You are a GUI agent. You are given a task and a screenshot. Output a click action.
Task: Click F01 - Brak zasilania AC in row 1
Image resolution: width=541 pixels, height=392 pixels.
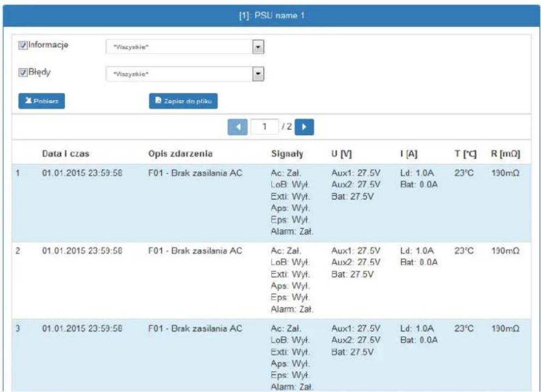click(195, 173)
